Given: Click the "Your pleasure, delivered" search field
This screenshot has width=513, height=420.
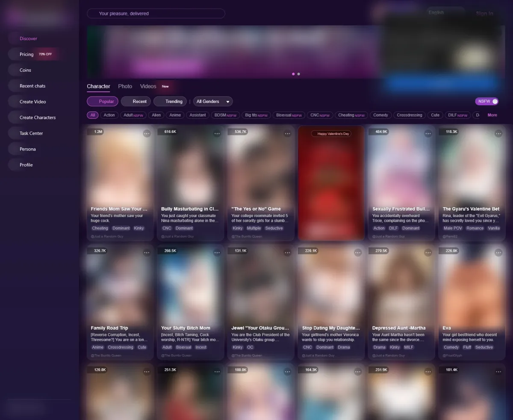Looking at the screenshot, I should pyautogui.click(x=156, y=14).
